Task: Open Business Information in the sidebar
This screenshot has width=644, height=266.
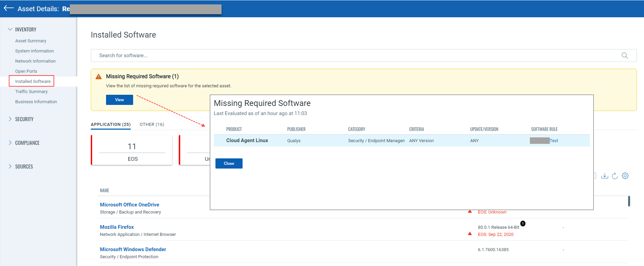Action: (x=36, y=102)
